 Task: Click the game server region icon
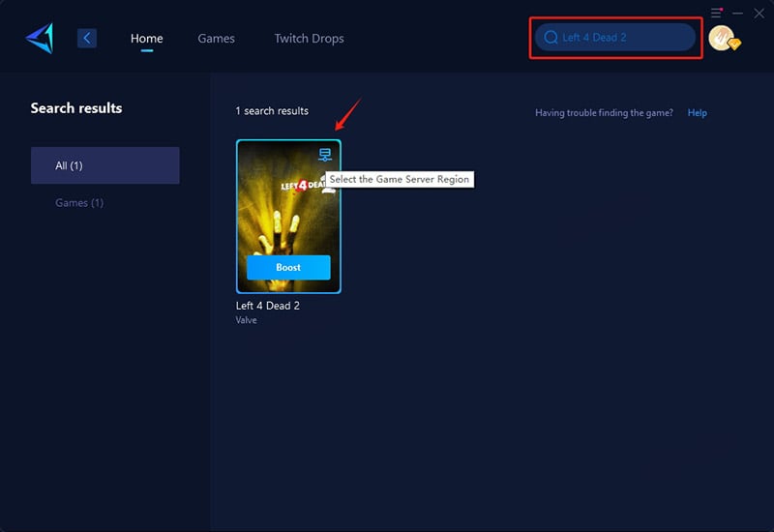click(325, 155)
